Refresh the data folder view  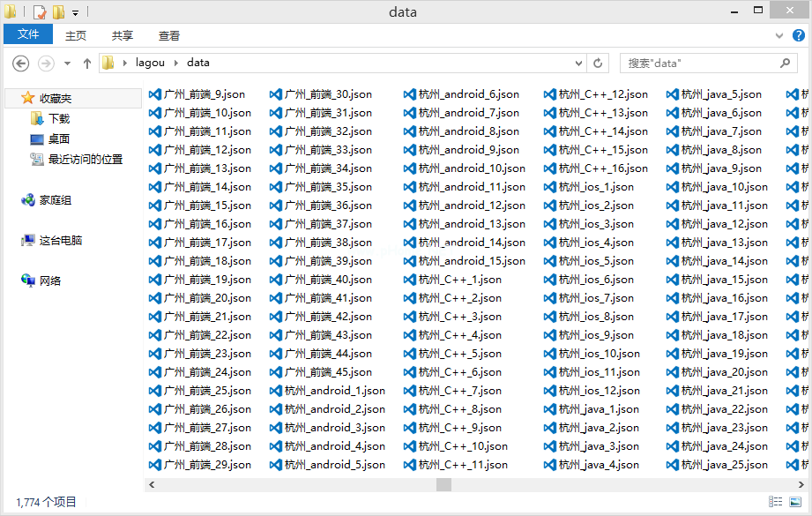[x=598, y=64]
